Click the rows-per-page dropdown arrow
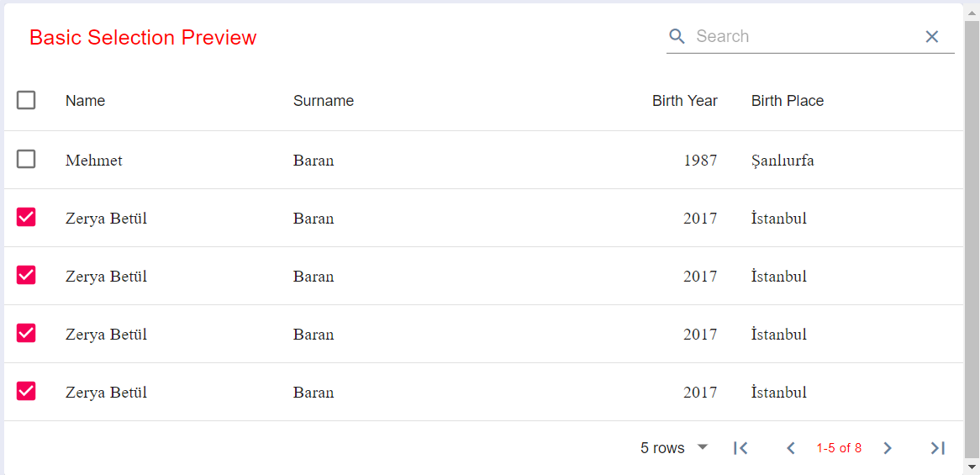 (x=703, y=447)
